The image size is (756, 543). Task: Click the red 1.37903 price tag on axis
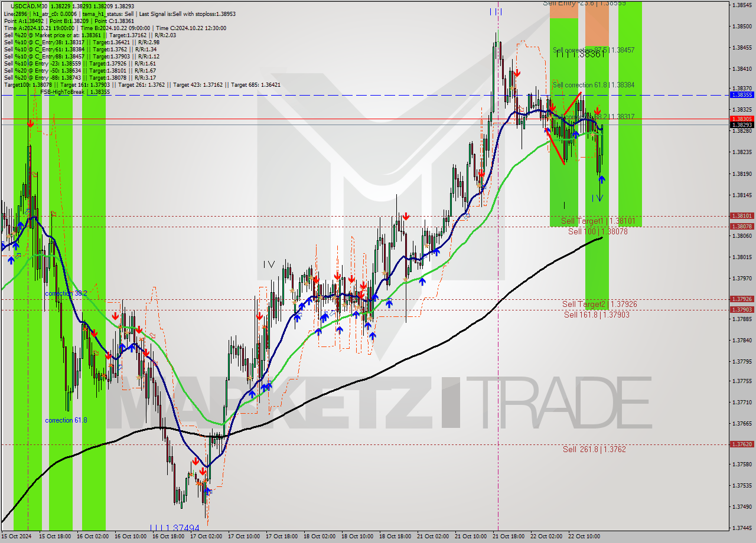(742, 309)
